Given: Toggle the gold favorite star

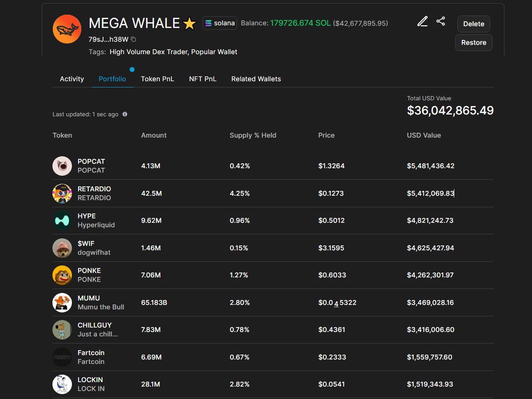Looking at the screenshot, I should (x=189, y=24).
